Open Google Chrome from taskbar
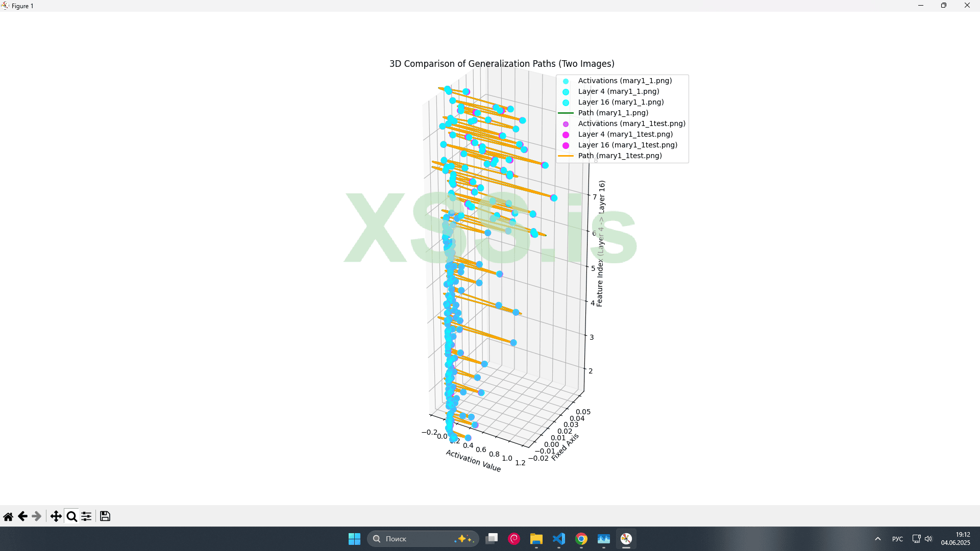Image resolution: width=980 pixels, height=551 pixels. tap(581, 539)
